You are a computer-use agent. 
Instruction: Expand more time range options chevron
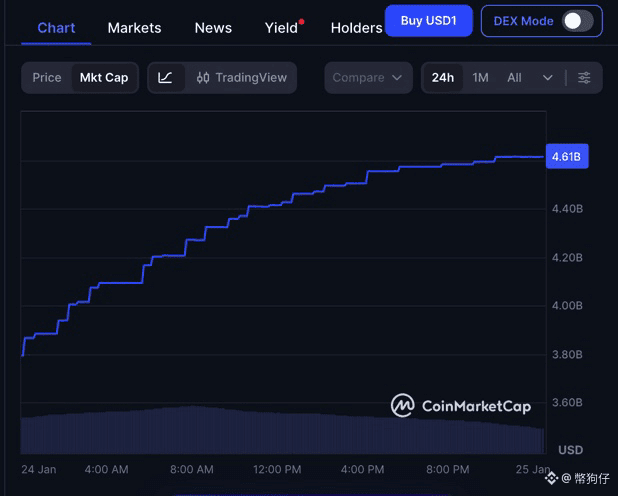[547, 78]
